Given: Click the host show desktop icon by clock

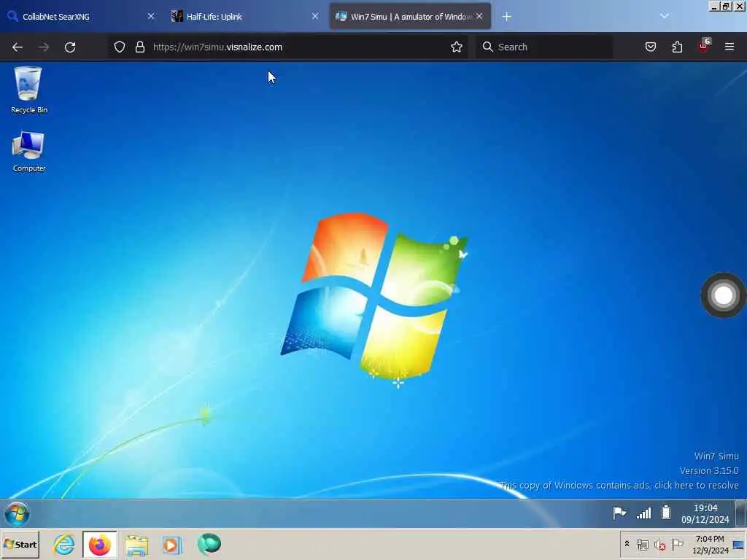Looking at the screenshot, I should pyautogui.click(x=739, y=545).
